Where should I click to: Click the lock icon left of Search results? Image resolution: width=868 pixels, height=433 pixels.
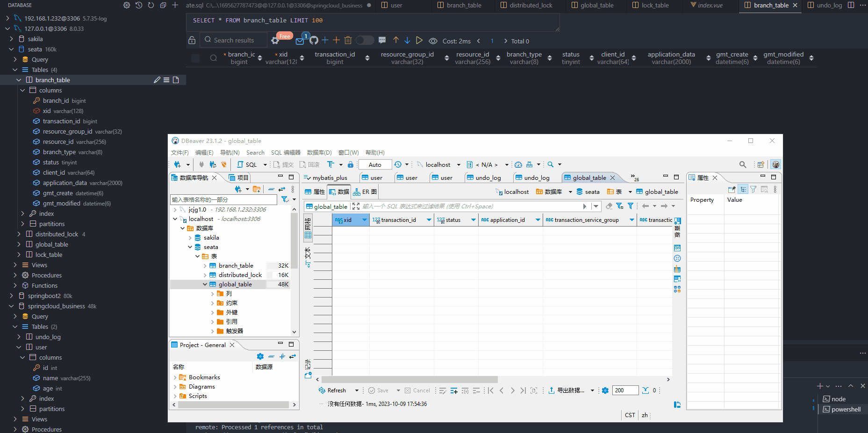pyautogui.click(x=192, y=40)
